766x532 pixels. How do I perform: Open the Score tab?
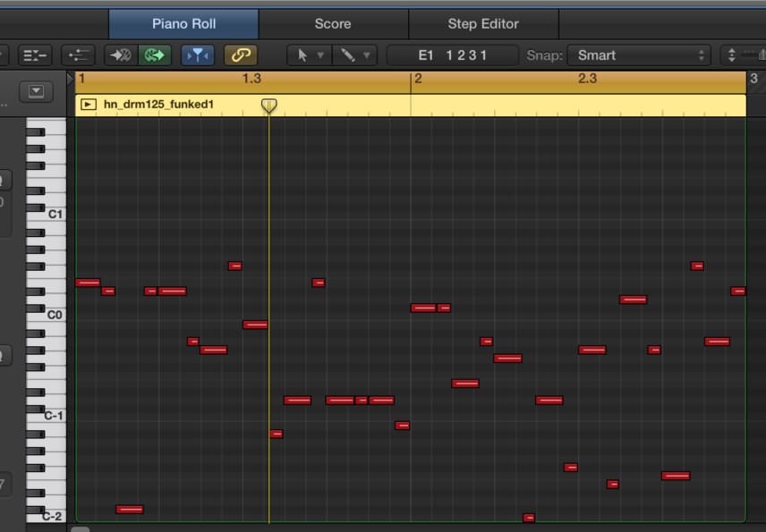[x=333, y=24]
